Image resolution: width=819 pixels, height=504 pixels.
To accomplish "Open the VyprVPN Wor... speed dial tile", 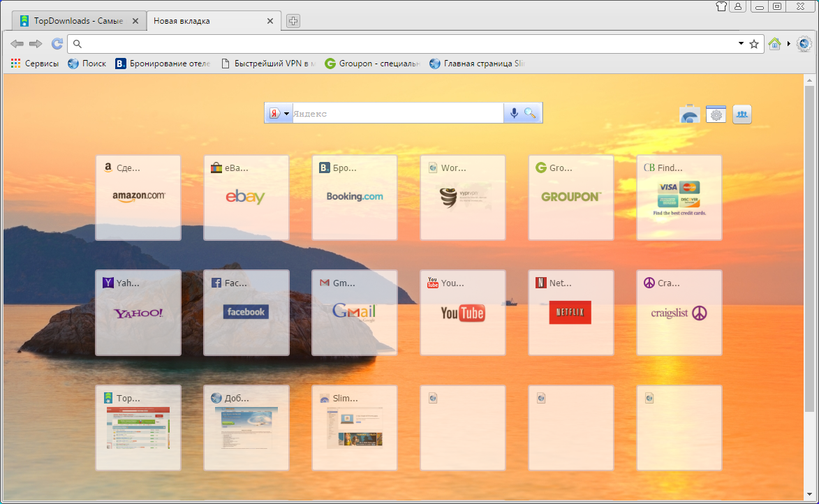I will (463, 198).
